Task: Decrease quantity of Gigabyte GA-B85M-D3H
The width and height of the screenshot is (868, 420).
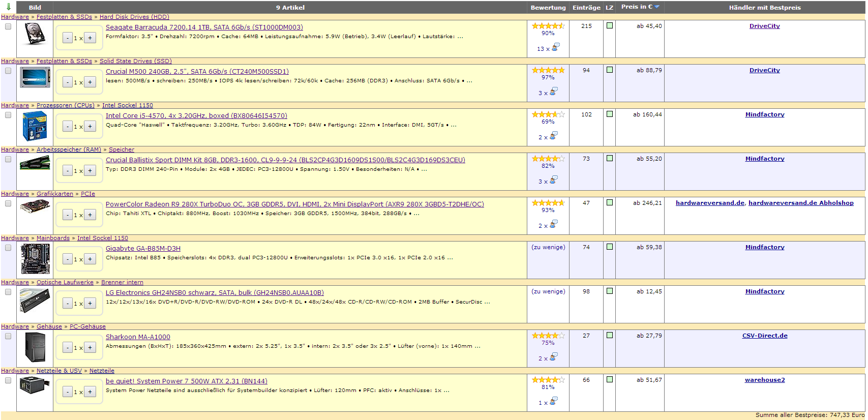Action: (x=68, y=259)
